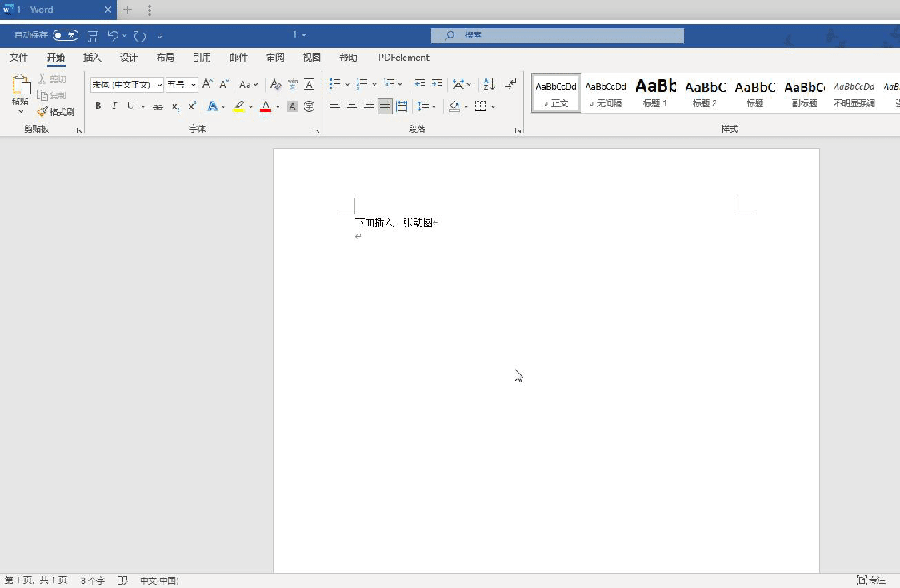Click the Clear Formatting eraser icon
This screenshot has width=900, height=588.
[275, 84]
